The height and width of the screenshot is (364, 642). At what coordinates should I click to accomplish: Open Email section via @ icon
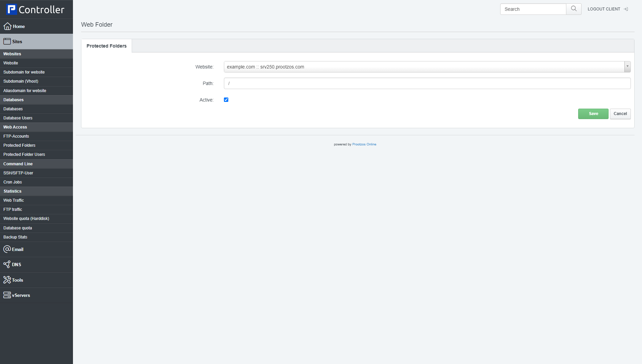(7, 249)
